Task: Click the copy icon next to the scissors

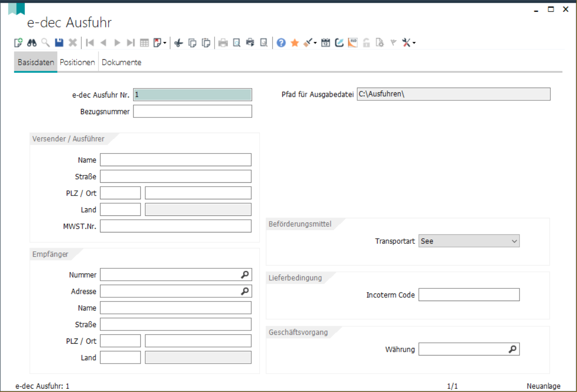Action: pos(192,43)
